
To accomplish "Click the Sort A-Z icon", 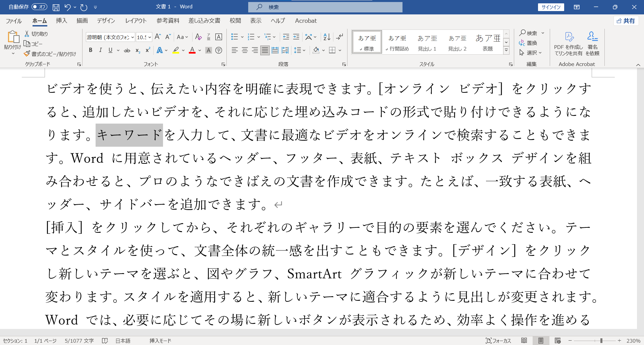I will coord(327,37).
